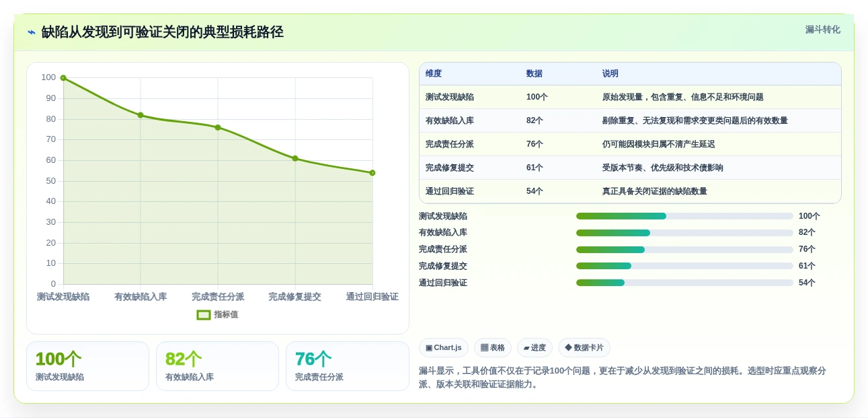Screen dimensions: 868x418
Task: Click the description starting 剔除重复
Action: (695, 120)
